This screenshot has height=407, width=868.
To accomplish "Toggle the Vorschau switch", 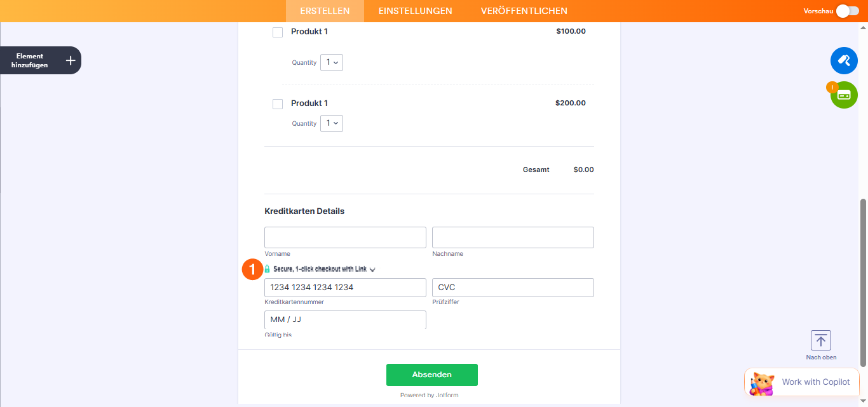I will [848, 10].
